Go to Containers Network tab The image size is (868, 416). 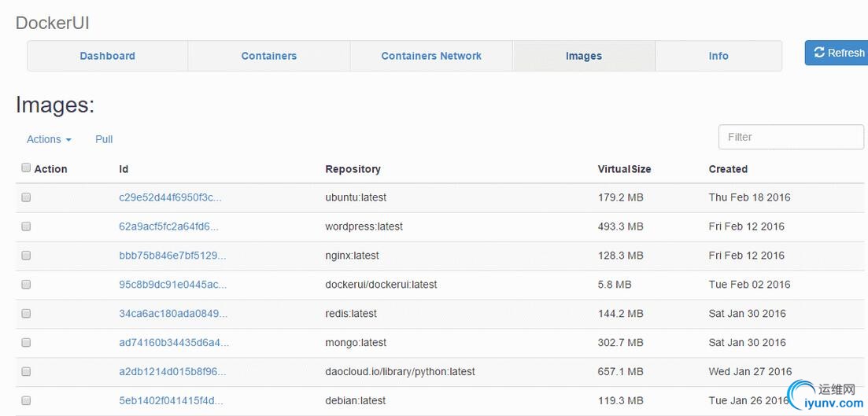[431, 56]
